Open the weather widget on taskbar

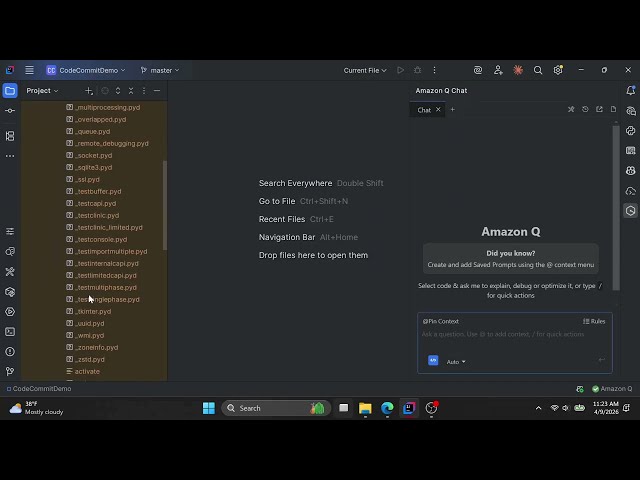(37, 408)
